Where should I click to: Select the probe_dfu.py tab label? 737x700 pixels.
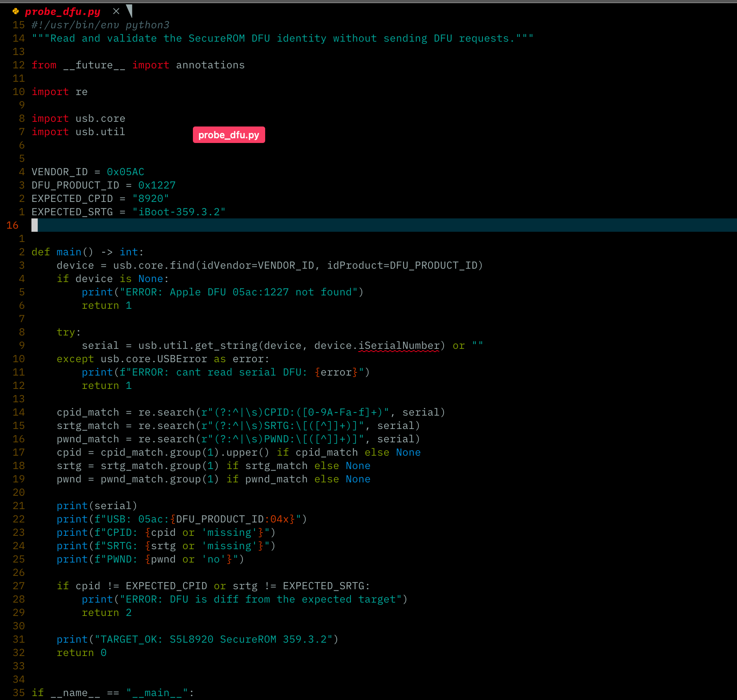pyautogui.click(x=62, y=12)
